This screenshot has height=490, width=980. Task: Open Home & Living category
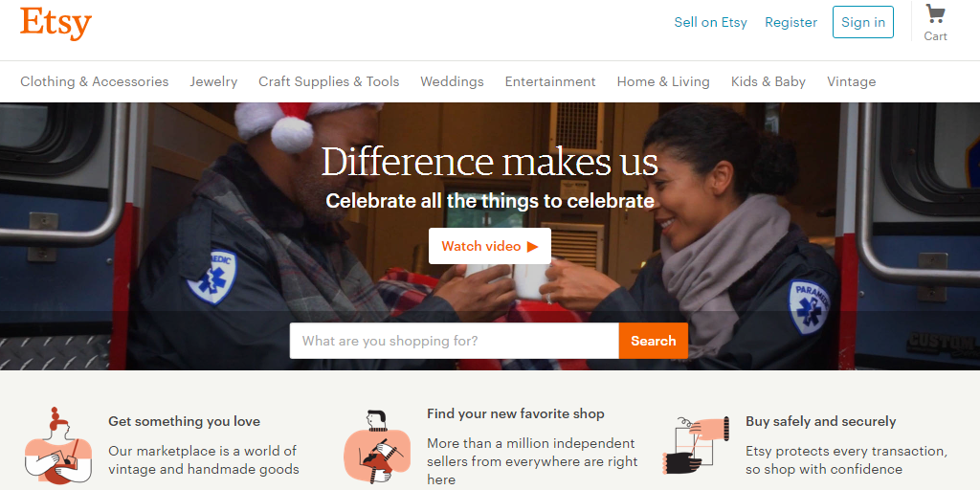(663, 81)
